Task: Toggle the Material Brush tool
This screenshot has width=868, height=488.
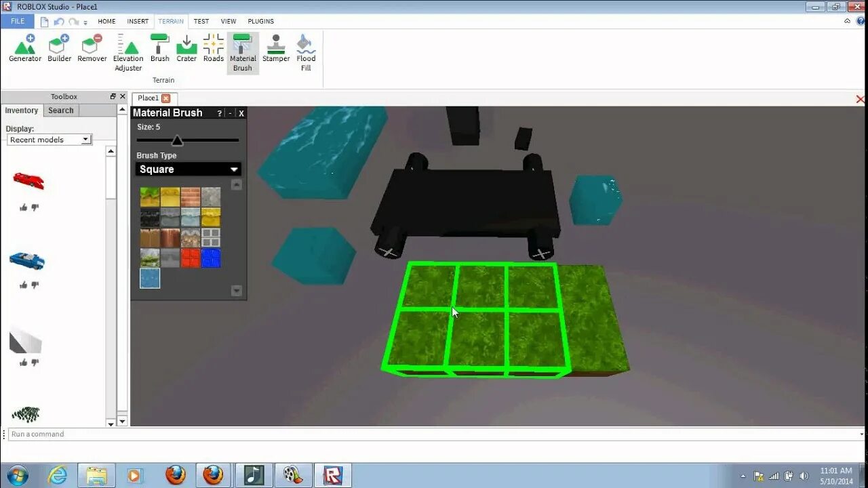Action: point(243,53)
